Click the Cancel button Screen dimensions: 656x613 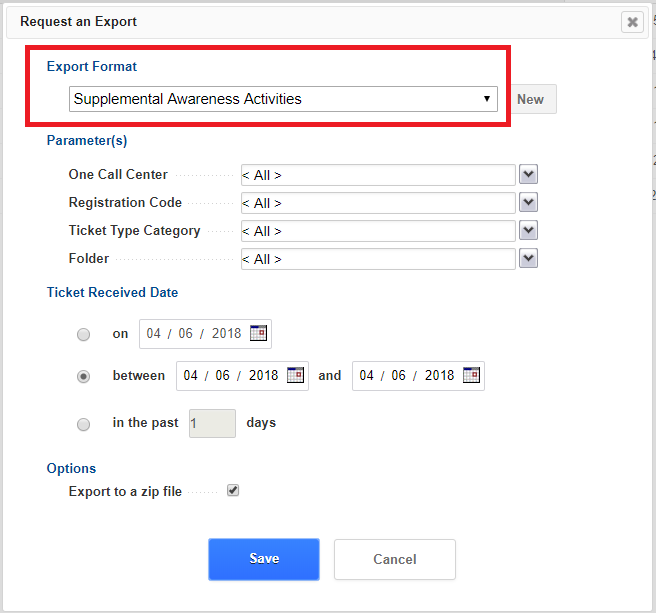pyautogui.click(x=395, y=559)
